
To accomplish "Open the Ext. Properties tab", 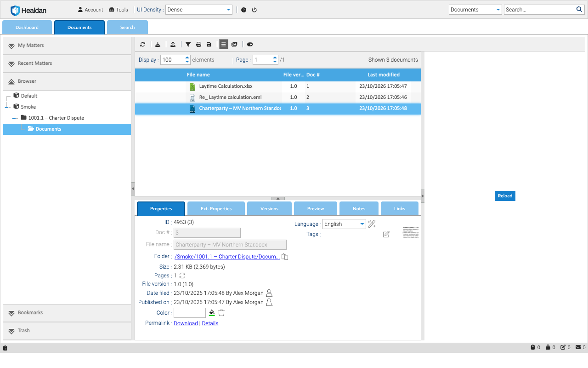I will pyautogui.click(x=216, y=208).
